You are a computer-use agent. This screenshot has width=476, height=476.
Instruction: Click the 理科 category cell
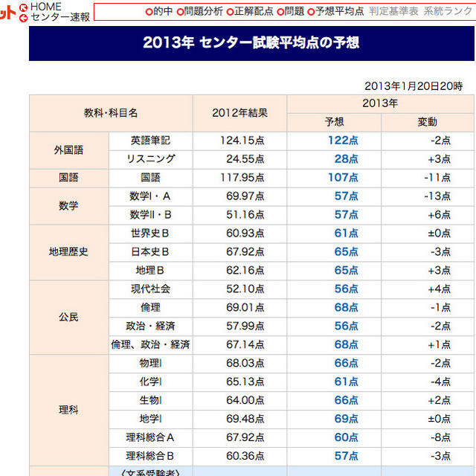coord(69,410)
